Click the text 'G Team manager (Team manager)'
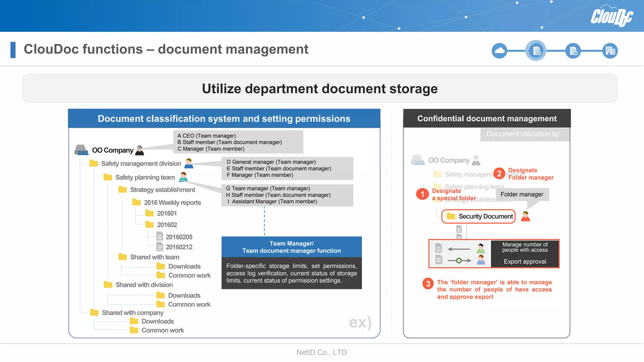The height and width of the screenshot is (362, 644). coord(268,188)
